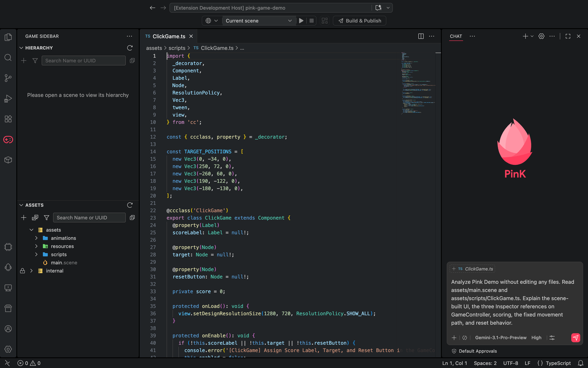Screen dimensions: 588x368
Task: Choose the Gemini-3.1-Pro-Preview model picker
Action: coord(501,338)
